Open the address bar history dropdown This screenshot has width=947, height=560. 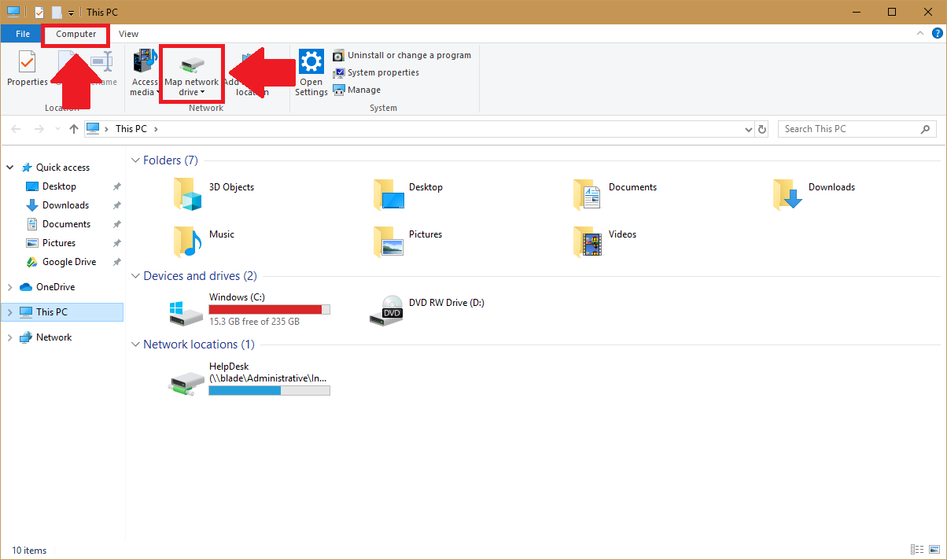pos(747,129)
